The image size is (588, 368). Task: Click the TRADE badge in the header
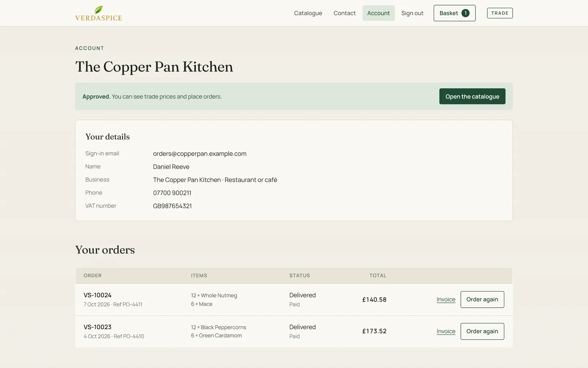[x=500, y=13]
